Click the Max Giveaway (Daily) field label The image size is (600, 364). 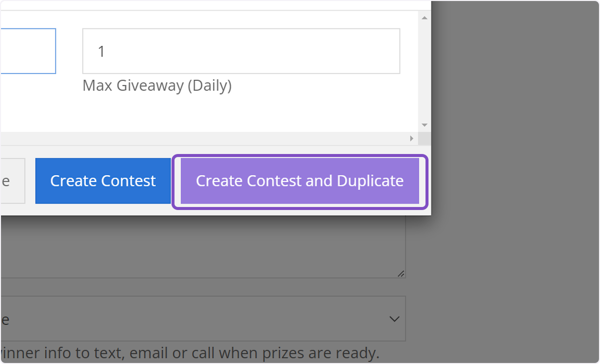coord(157,85)
